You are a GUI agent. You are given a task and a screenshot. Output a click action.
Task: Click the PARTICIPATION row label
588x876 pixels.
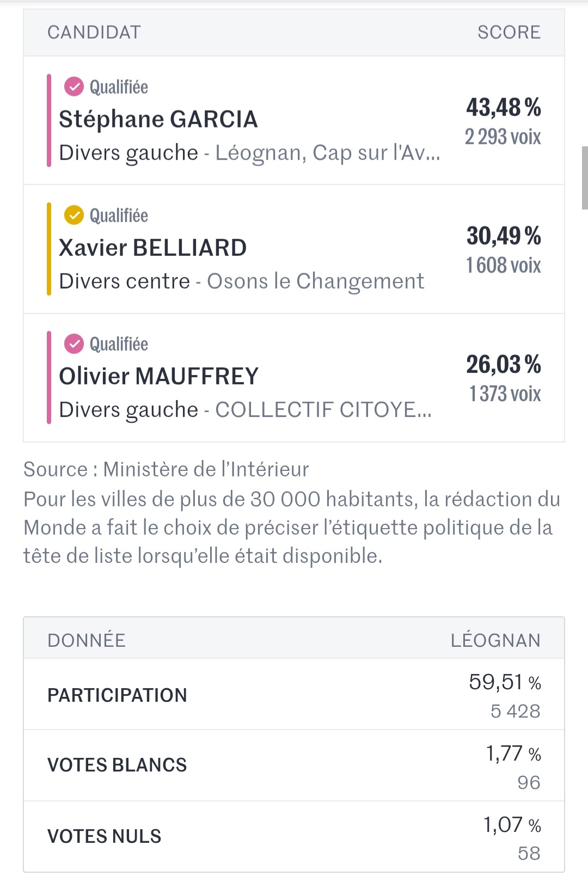click(117, 695)
